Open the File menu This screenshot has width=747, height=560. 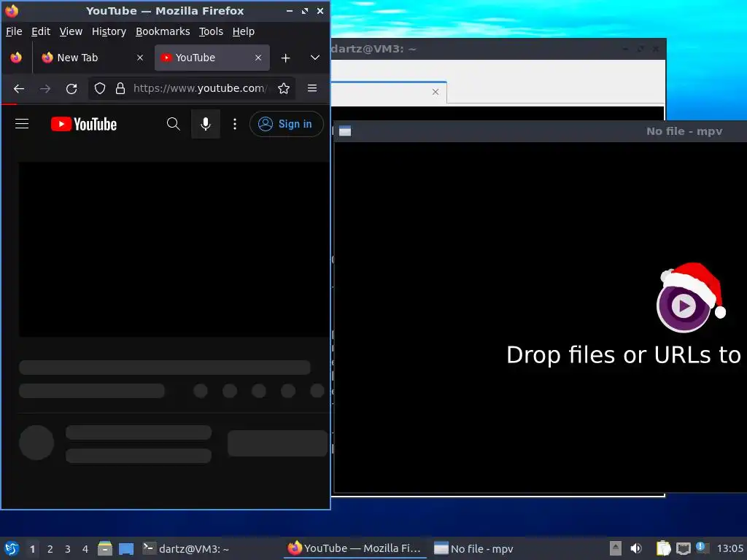tap(14, 31)
